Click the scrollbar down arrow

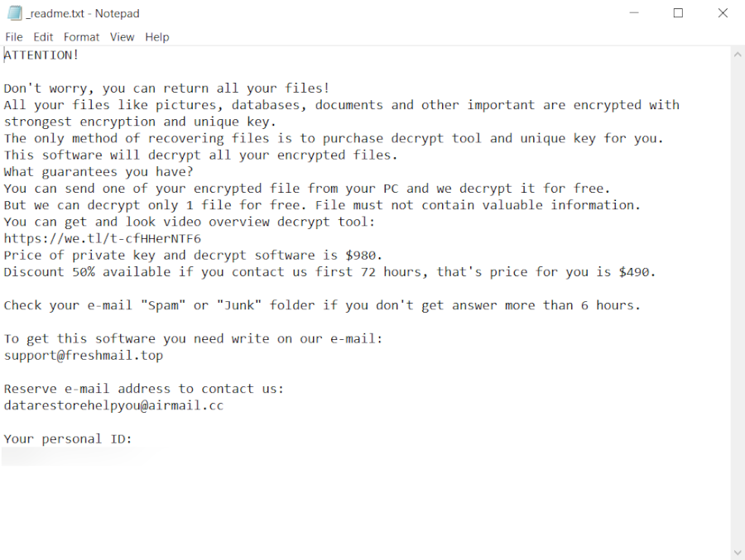(738, 552)
